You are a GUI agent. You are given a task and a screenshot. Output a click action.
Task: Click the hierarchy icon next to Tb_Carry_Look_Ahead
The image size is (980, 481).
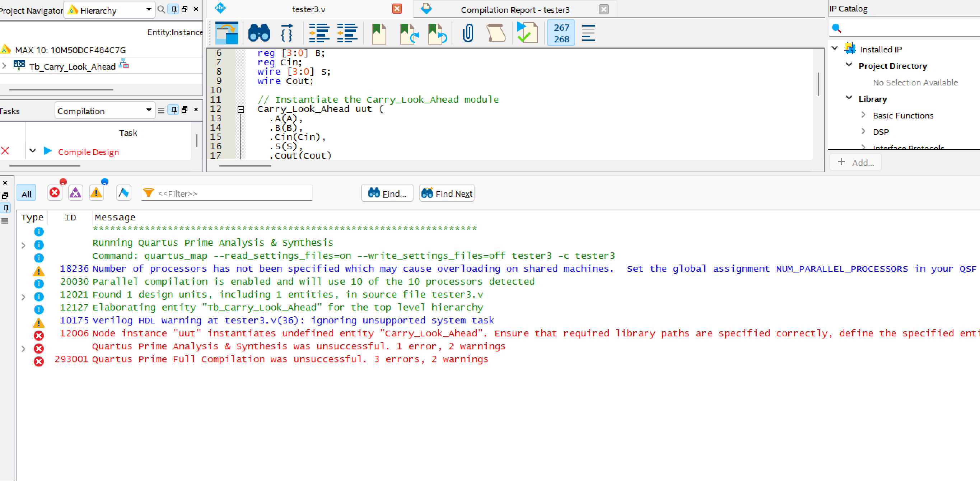coord(123,64)
